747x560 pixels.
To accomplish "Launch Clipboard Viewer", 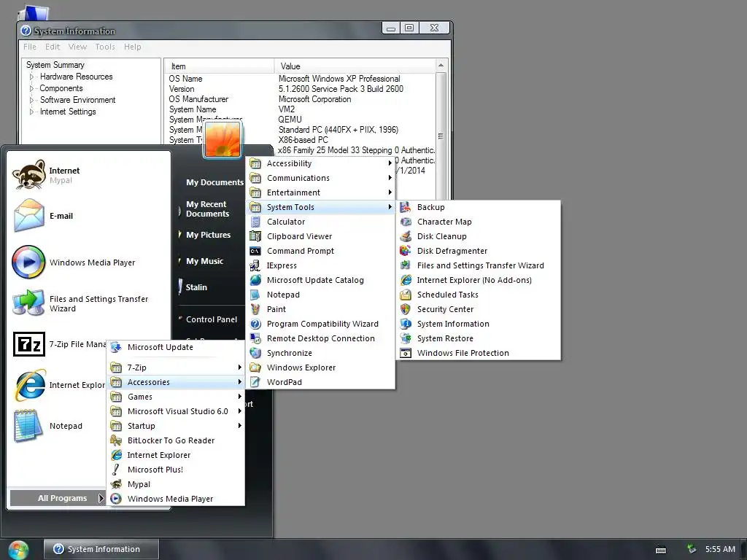I will click(321, 236).
